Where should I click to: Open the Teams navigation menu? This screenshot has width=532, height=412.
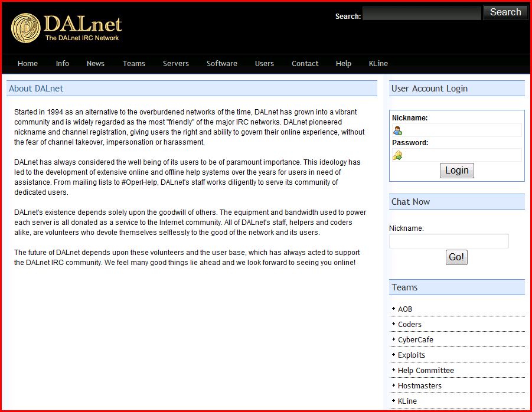(x=133, y=63)
